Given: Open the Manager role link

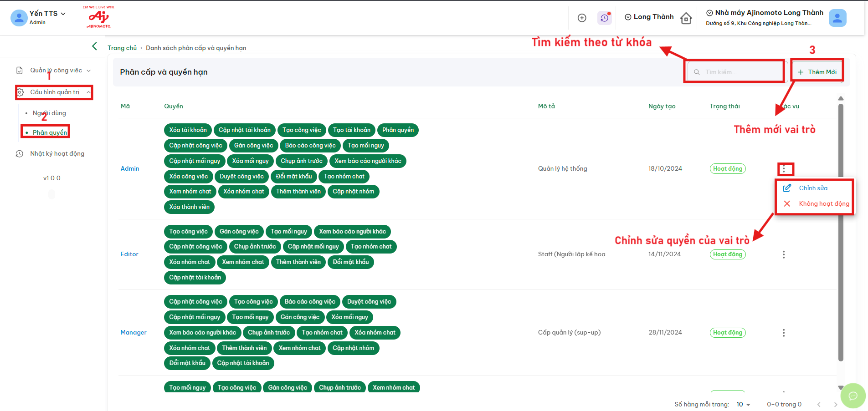Looking at the screenshot, I should [x=134, y=332].
